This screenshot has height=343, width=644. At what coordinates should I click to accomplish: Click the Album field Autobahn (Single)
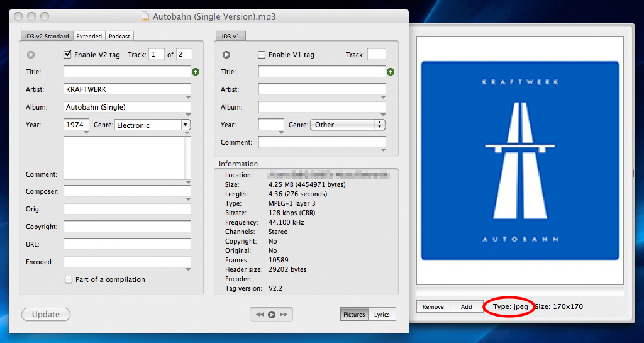[x=127, y=107]
